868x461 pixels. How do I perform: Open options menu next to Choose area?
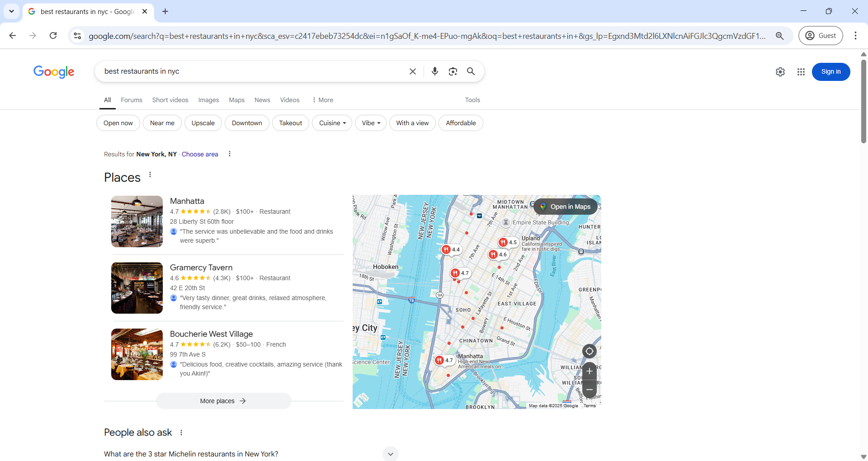click(x=230, y=154)
